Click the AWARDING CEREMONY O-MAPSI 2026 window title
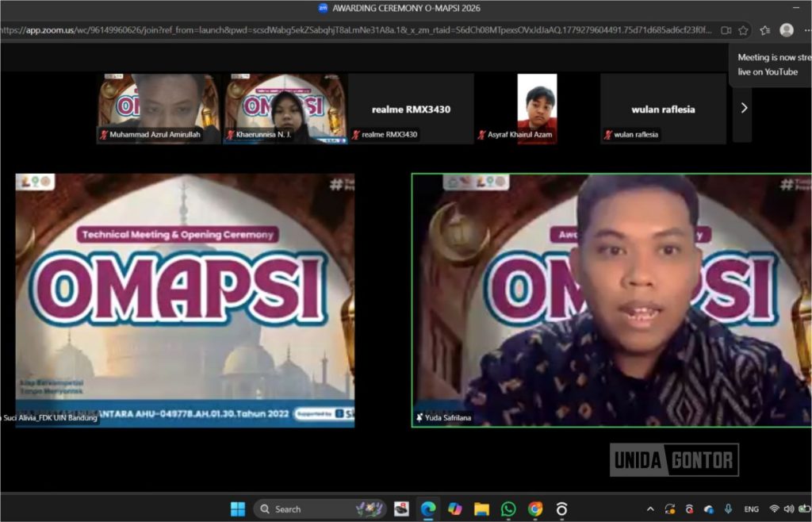 click(x=406, y=8)
